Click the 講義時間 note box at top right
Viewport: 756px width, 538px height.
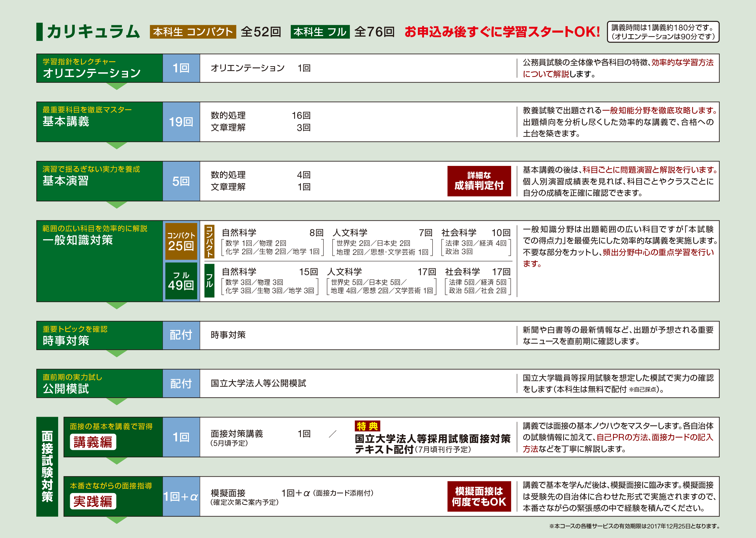point(663,32)
